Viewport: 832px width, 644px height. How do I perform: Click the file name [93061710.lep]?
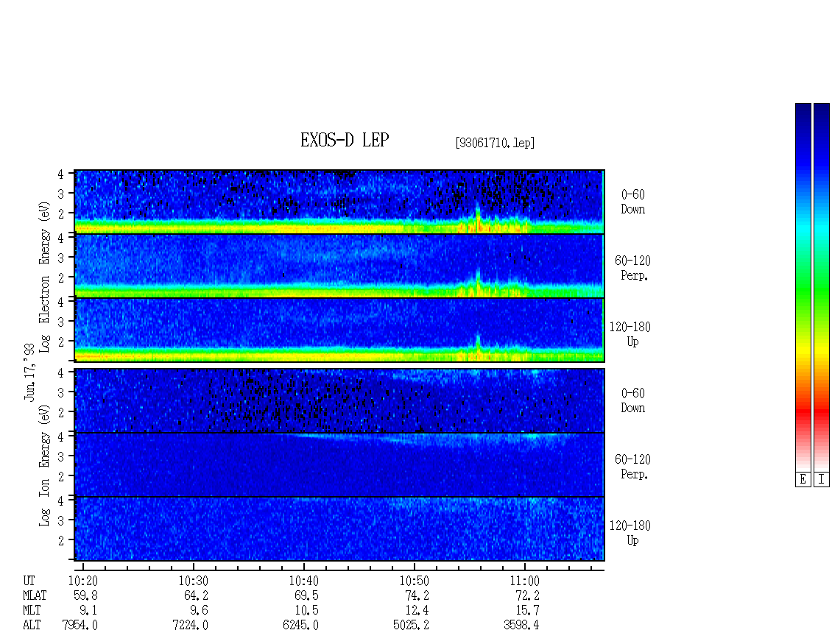[495, 143]
